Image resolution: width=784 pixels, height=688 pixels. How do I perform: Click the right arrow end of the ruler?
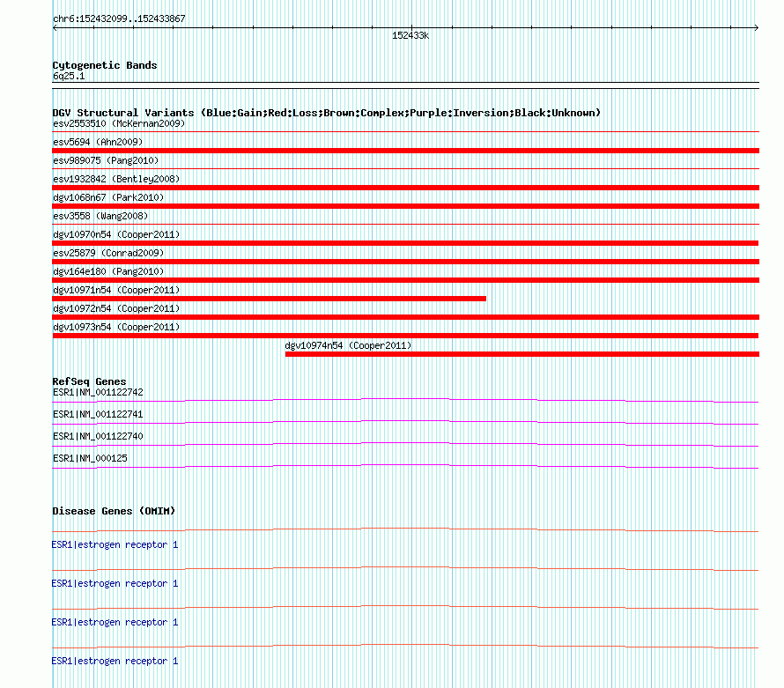pos(757,28)
